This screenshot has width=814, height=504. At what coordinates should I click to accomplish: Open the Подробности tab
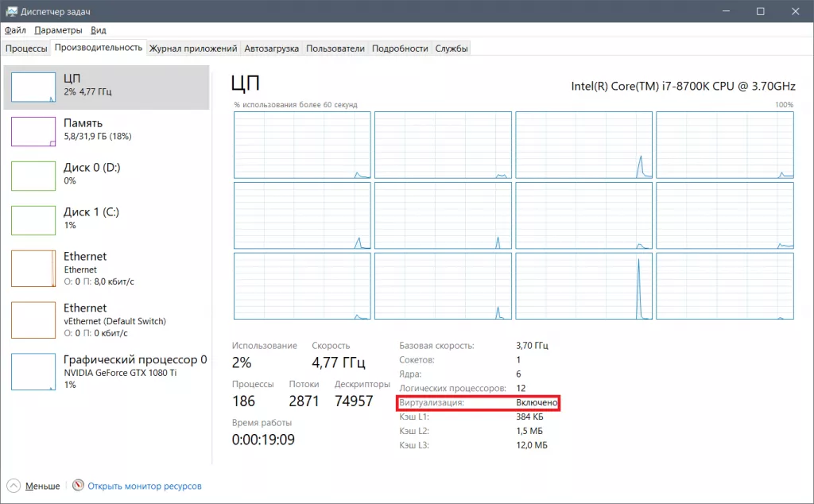pyautogui.click(x=400, y=48)
